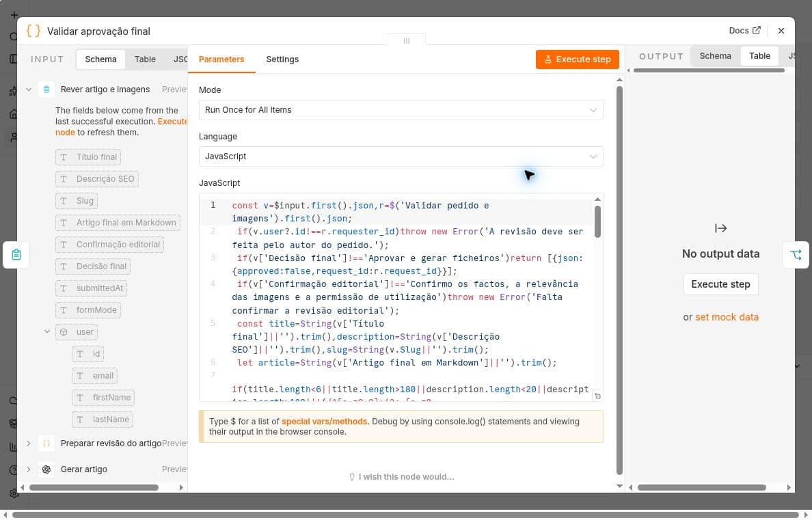Image resolution: width=812 pixels, height=520 pixels.
Task: Open the Language dropdown
Action: coord(401,156)
